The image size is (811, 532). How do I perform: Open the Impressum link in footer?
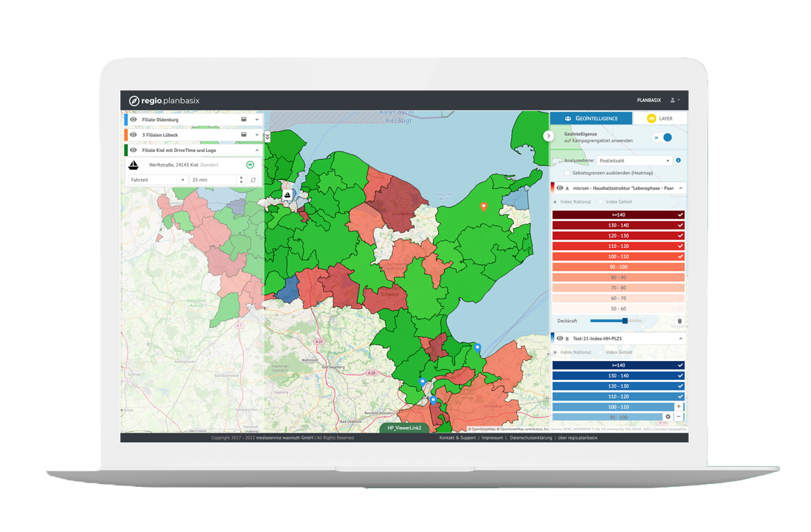point(492,438)
